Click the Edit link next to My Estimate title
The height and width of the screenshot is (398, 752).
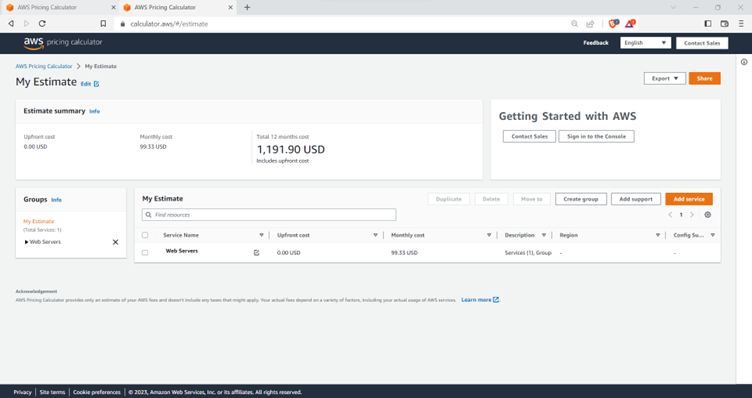[x=85, y=84]
